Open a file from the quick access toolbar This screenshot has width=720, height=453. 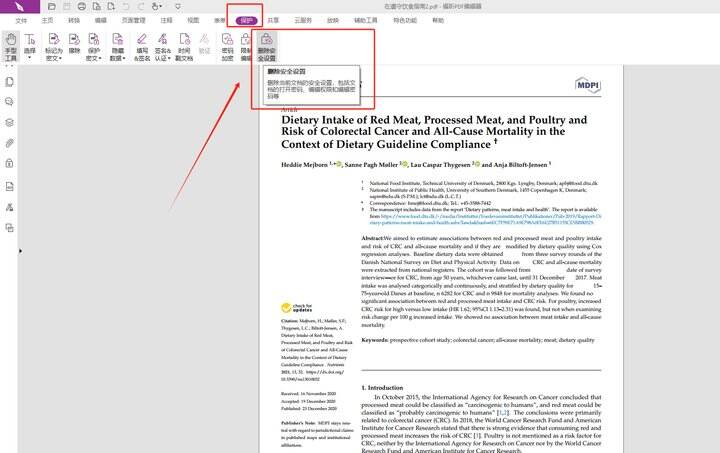(51, 6)
